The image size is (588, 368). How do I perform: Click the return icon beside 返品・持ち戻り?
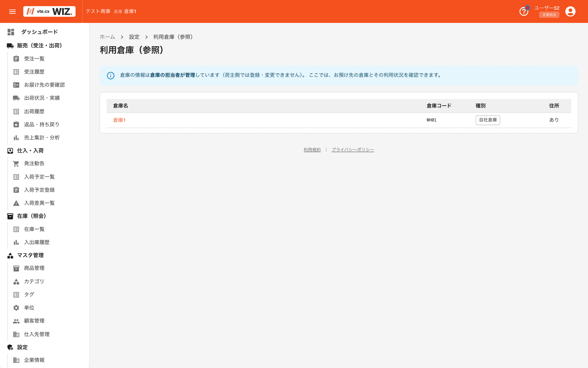(16, 125)
